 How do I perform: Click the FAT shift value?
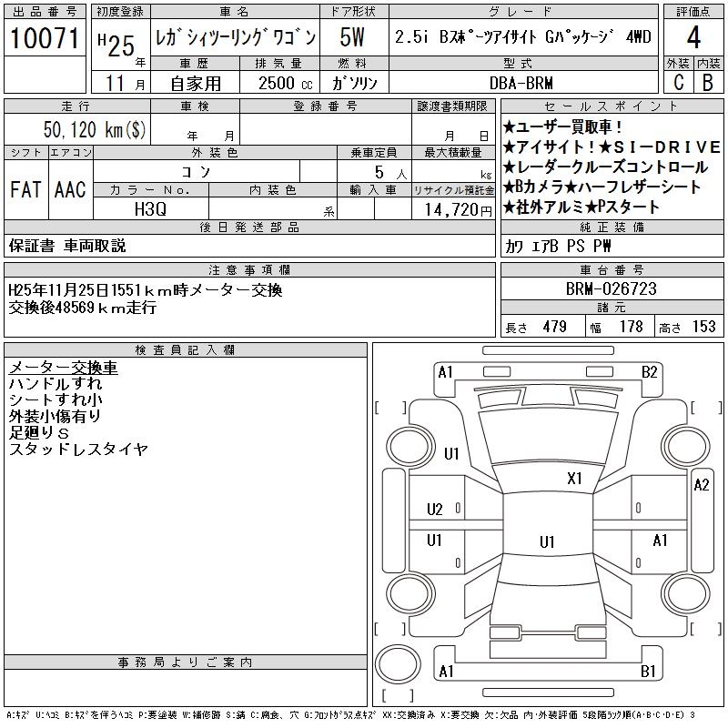point(25,189)
